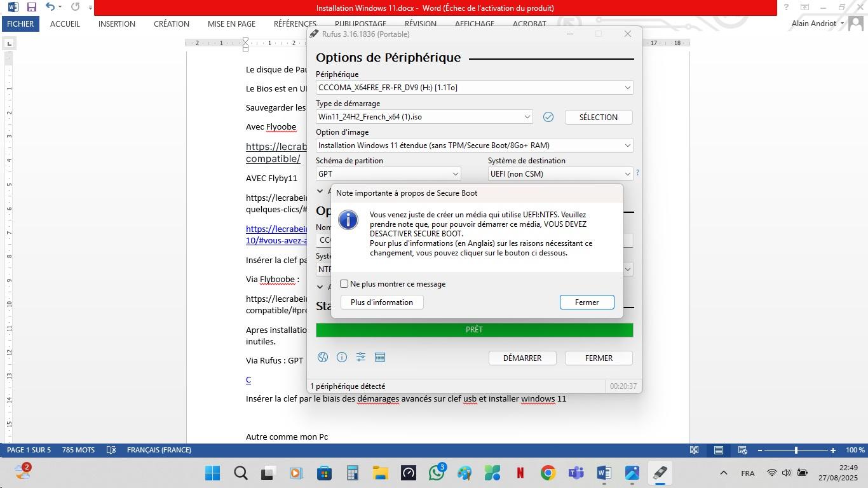Open the FICHIER tab in Word
Image resolution: width=868 pixels, height=488 pixels.
[x=20, y=24]
